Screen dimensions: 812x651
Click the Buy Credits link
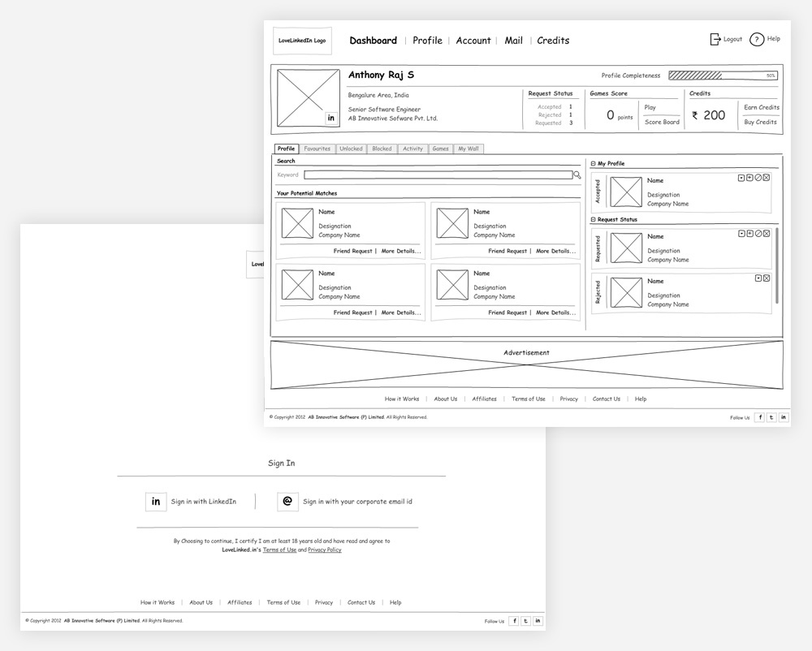760,122
